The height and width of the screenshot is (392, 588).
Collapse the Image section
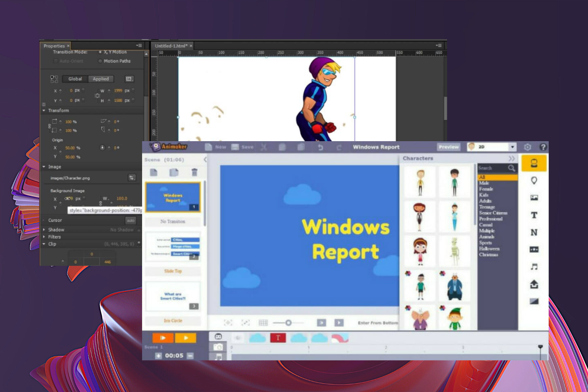pos(44,167)
